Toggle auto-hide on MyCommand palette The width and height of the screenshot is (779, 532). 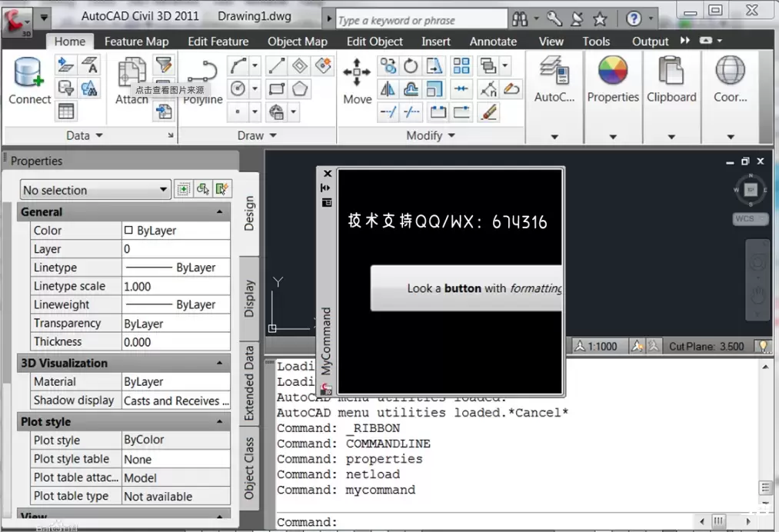point(326,188)
